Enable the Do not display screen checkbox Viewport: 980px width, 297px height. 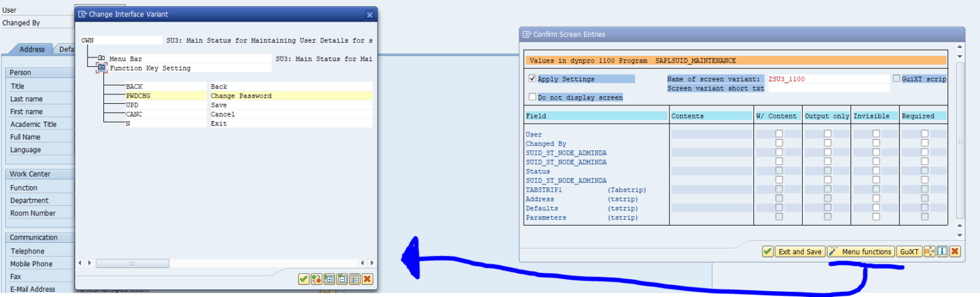coord(533,98)
